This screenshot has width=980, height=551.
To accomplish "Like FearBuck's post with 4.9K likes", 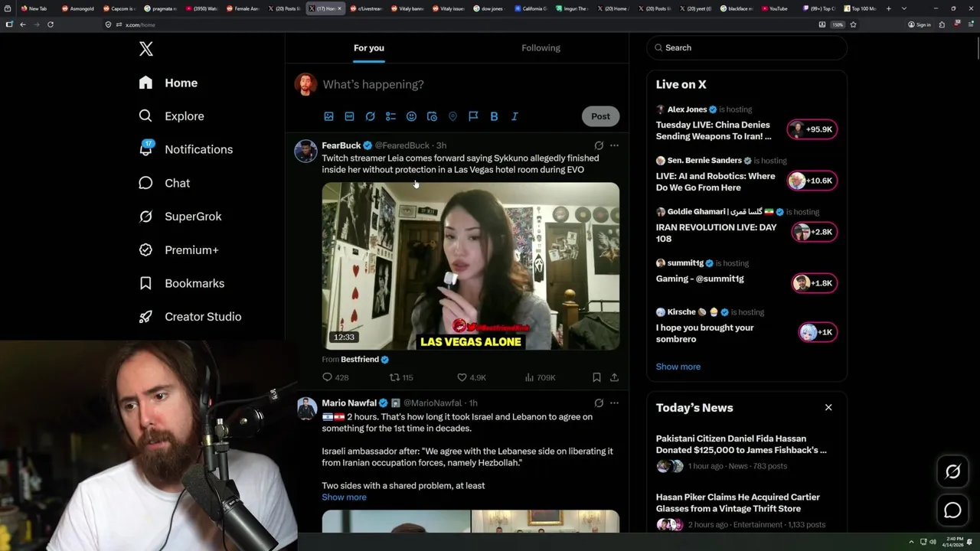I will pos(471,377).
